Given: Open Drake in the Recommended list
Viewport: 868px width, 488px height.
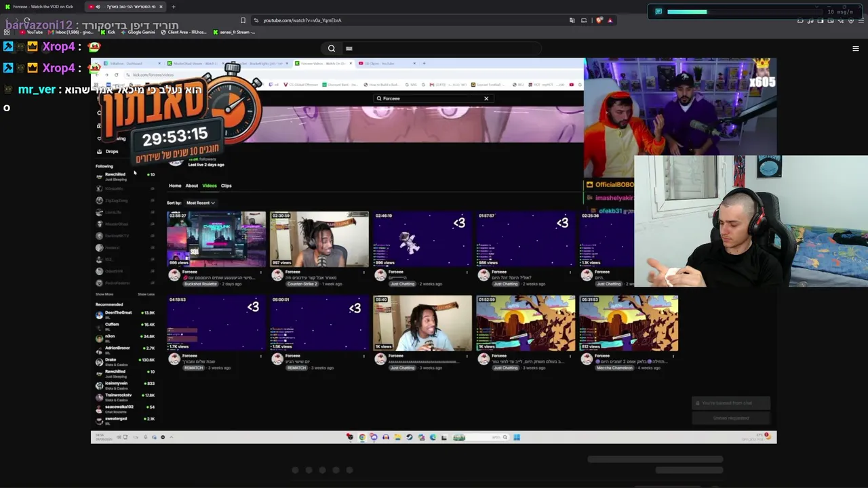Looking at the screenshot, I should pos(125,361).
